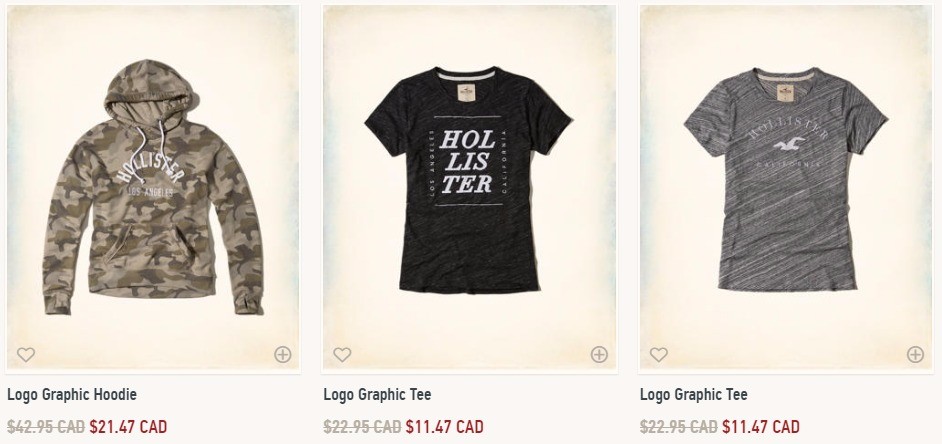Click $11.47 CAD price under gray tee

tap(760, 426)
